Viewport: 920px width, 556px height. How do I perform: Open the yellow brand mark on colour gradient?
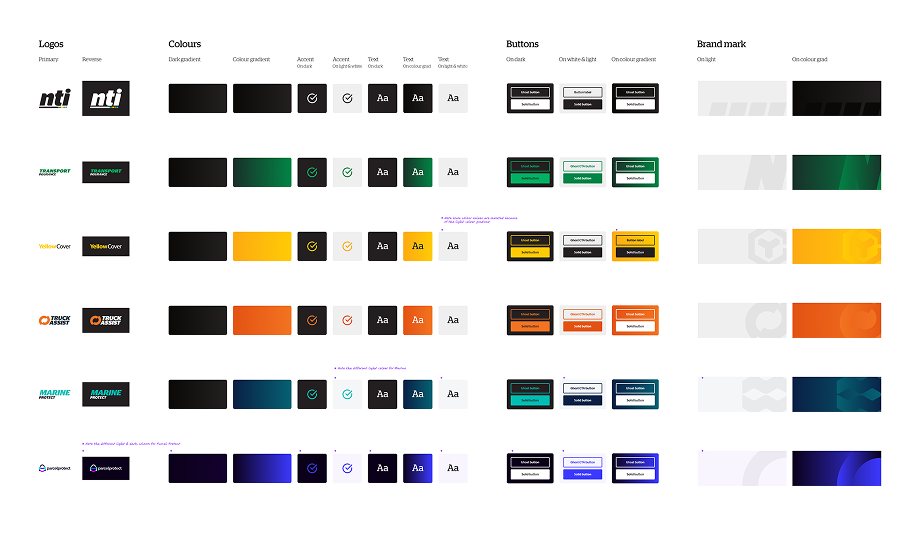tap(836, 246)
